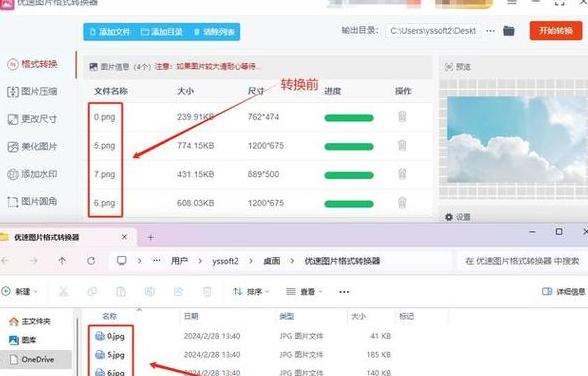Click the copy icon in Explorer toolbar

pos(92,291)
